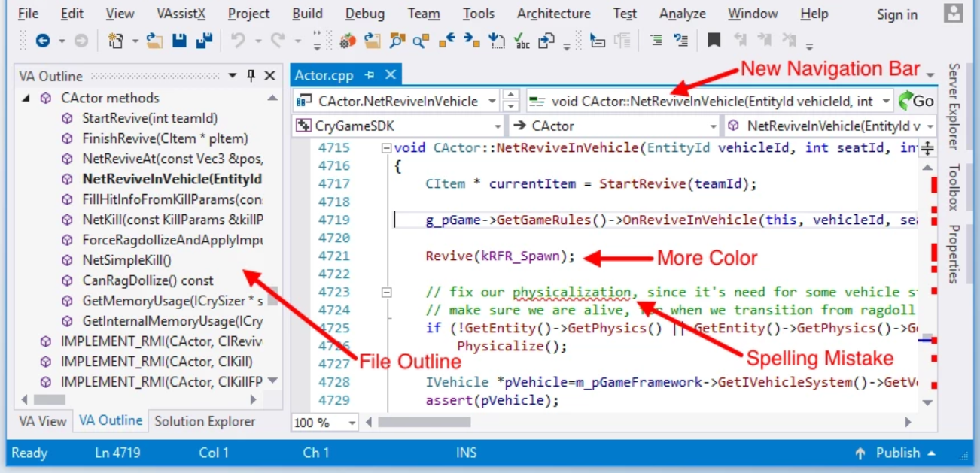Open the CryGameSDK project dropdown
Screen dimensions: 980x473
coord(498,125)
